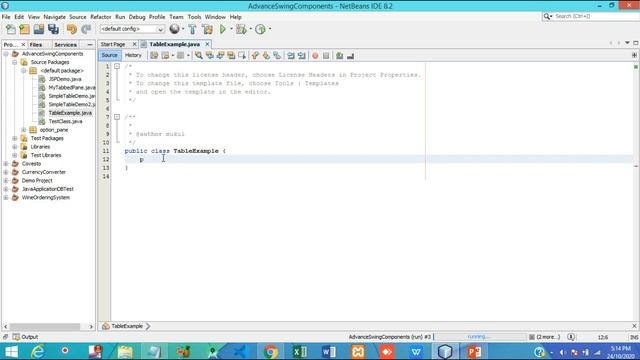The height and width of the screenshot is (360, 640).
Task: Click TableExample breadcrumb at editor bottom
Action: (127, 326)
